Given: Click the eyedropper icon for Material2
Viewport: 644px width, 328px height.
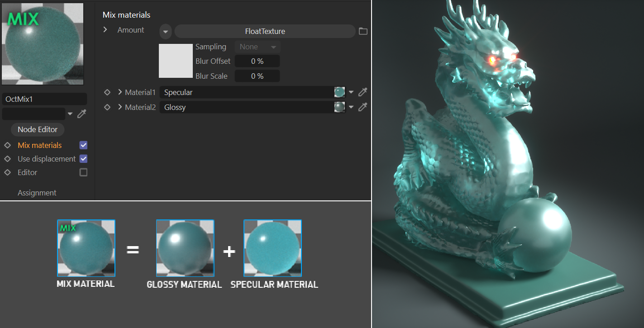Looking at the screenshot, I should (x=363, y=107).
